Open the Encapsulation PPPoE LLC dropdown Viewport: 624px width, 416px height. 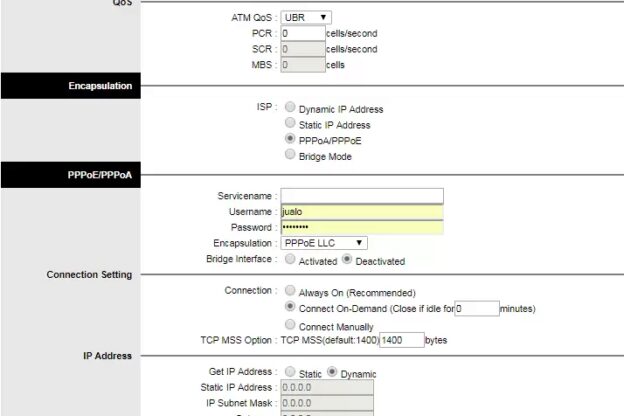click(324, 243)
